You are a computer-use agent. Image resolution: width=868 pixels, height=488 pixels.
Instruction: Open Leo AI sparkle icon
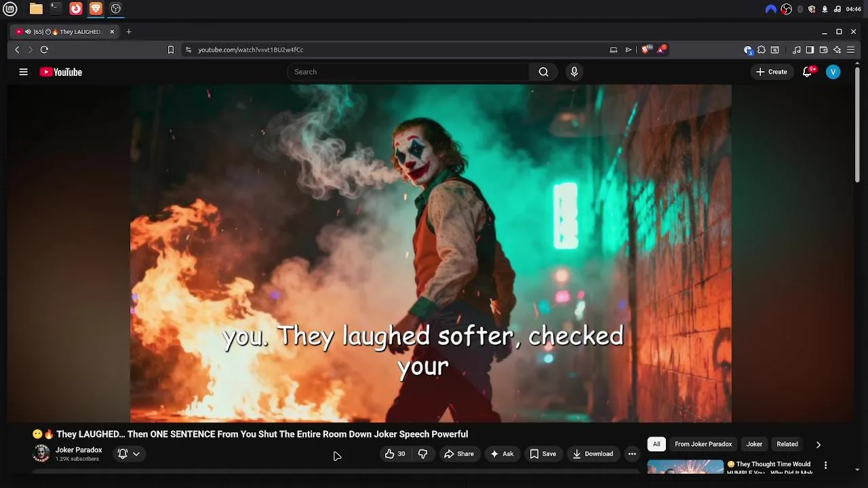pyautogui.click(x=837, y=49)
